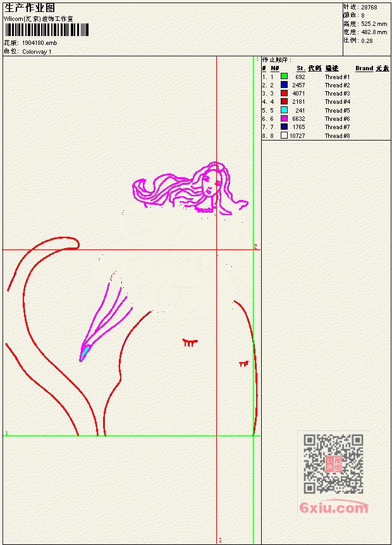Pick the red swatch for Thread #3
This screenshot has height=545, width=392.
[284, 93]
